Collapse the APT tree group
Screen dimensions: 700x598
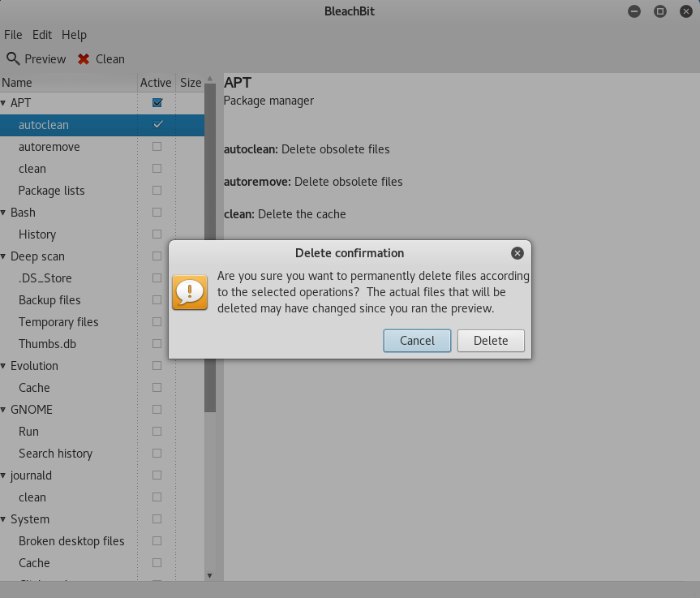(x=3, y=103)
